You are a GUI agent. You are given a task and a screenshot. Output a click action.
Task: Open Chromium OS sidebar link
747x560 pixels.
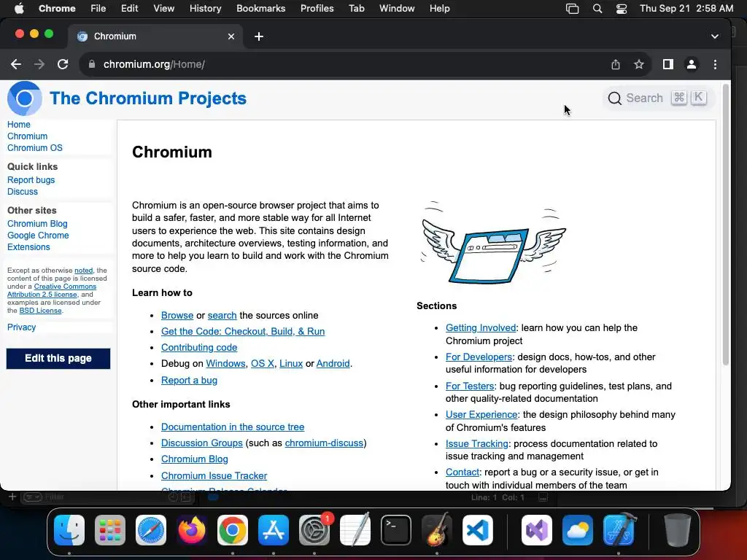click(x=35, y=148)
